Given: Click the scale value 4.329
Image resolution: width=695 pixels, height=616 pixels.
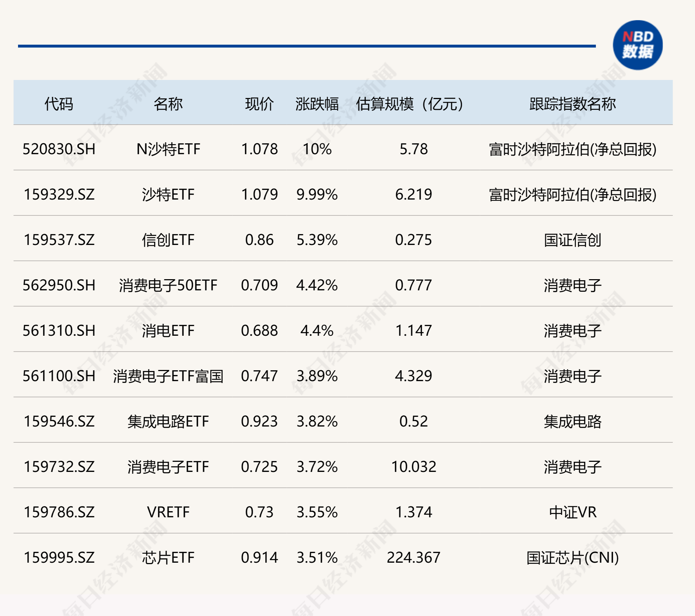Looking at the screenshot, I should coord(413,376).
